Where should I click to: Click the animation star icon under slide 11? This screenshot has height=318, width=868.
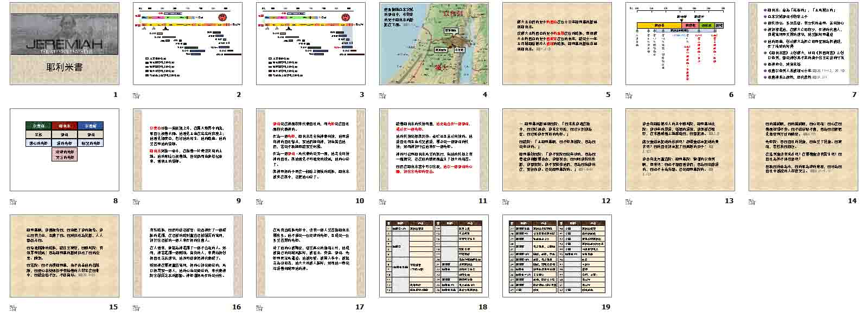[382, 202]
